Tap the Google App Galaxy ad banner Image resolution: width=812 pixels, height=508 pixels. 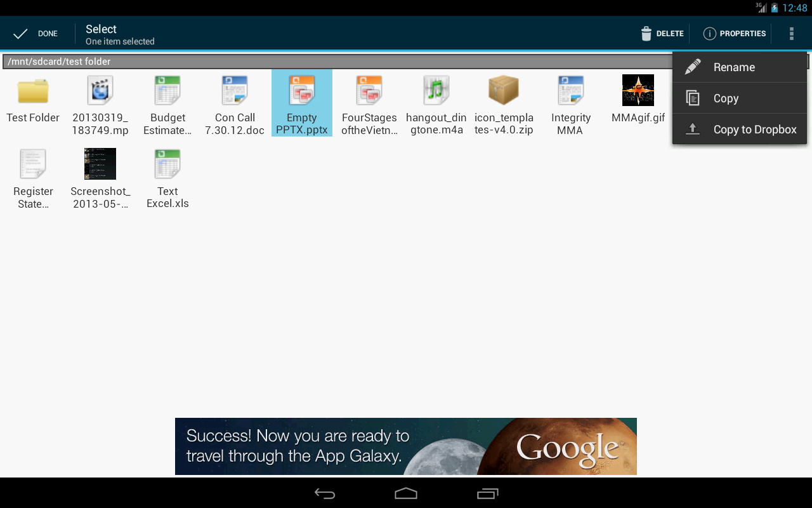[x=406, y=446]
